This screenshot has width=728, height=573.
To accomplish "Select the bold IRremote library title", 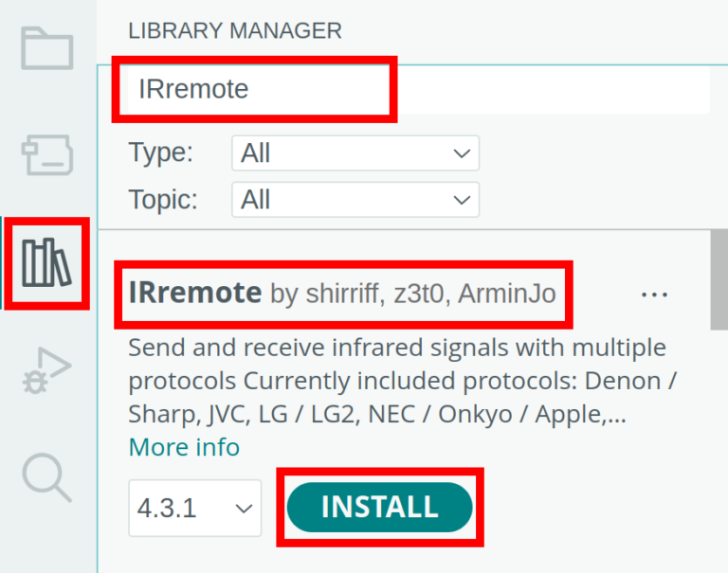I will (x=195, y=294).
